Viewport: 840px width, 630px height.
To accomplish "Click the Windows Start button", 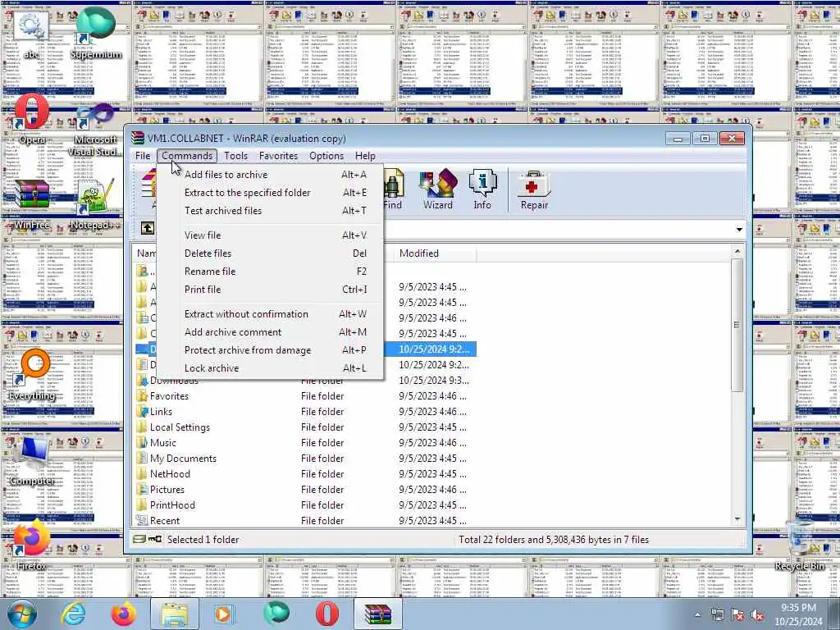I will [x=21, y=614].
